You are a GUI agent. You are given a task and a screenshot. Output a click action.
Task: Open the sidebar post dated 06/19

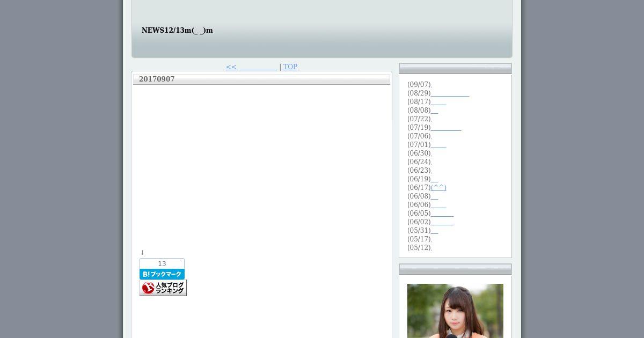(435, 179)
